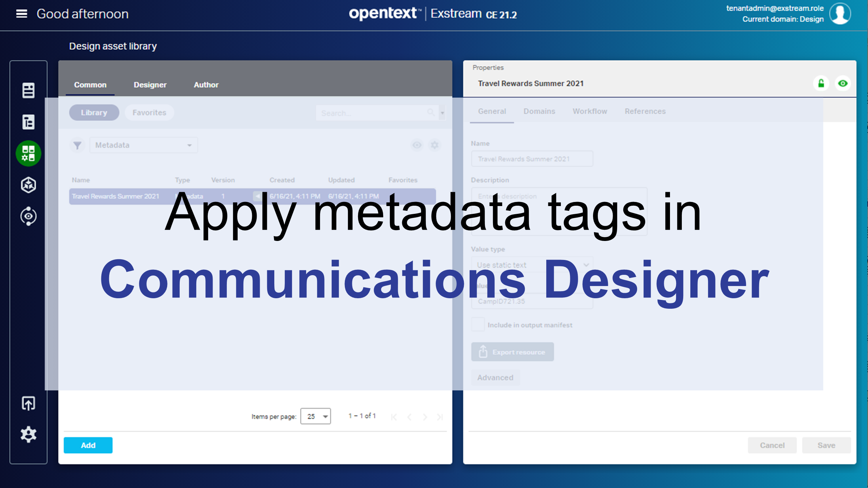Sort by the Created column header
The width and height of the screenshot is (868, 488).
[x=282, y=180]
